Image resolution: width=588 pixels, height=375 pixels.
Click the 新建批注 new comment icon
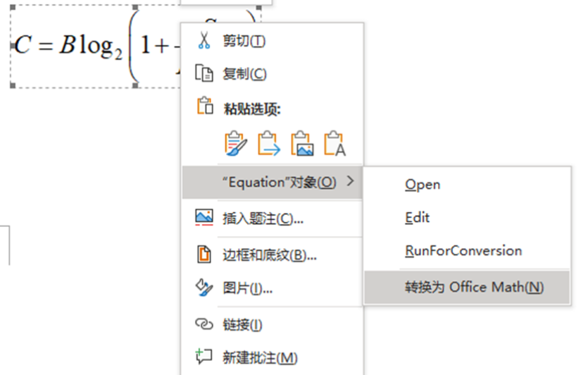click(204, 357)
